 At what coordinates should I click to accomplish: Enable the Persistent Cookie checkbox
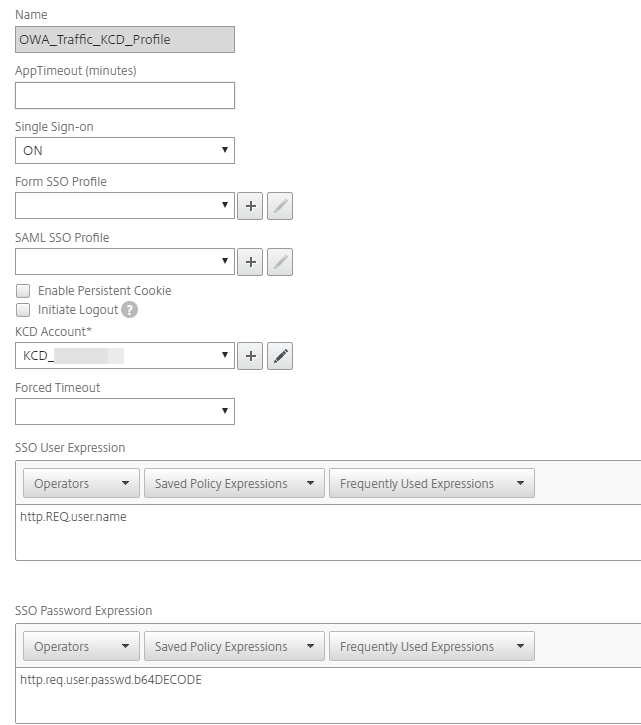23,291
